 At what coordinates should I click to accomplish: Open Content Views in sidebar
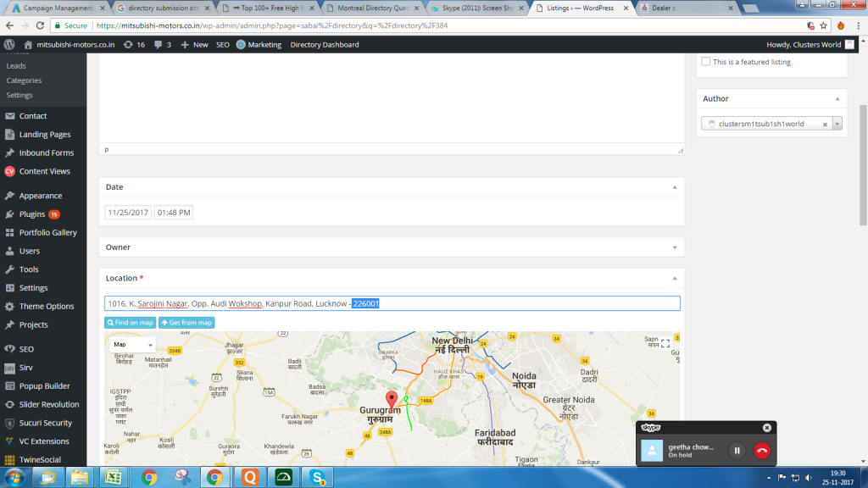tap(45, 171)
